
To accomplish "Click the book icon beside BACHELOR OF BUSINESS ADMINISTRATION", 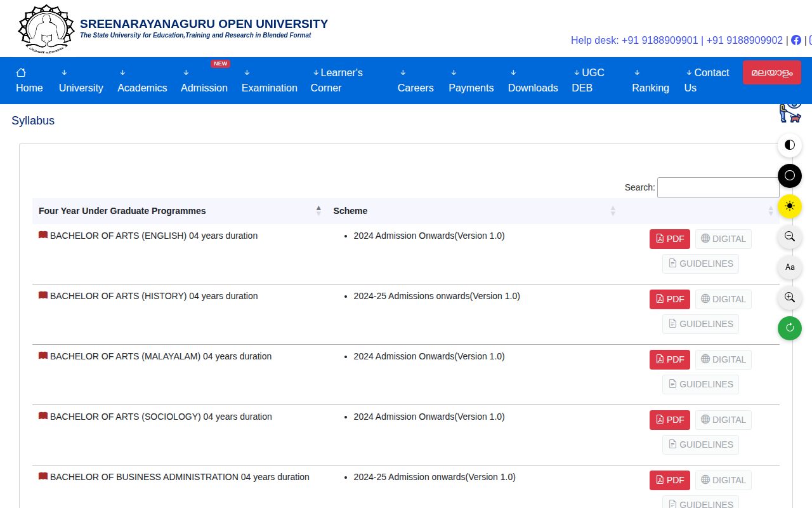I will click(x=43, y=476).
